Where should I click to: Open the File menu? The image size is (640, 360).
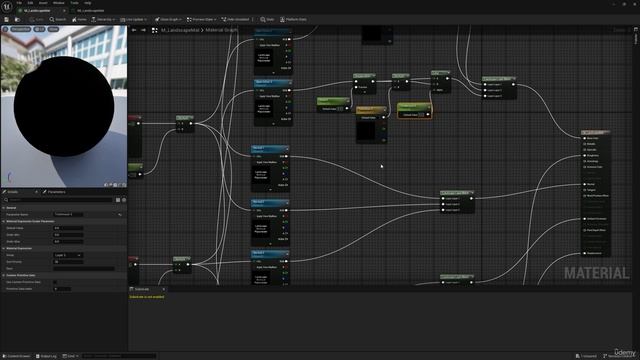(19, 3)
